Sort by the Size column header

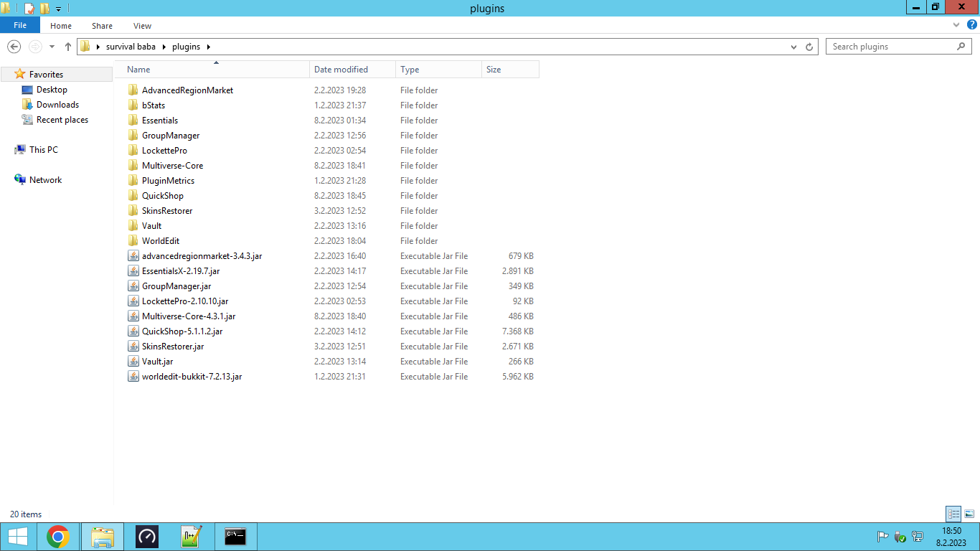[x=510, y=70]
